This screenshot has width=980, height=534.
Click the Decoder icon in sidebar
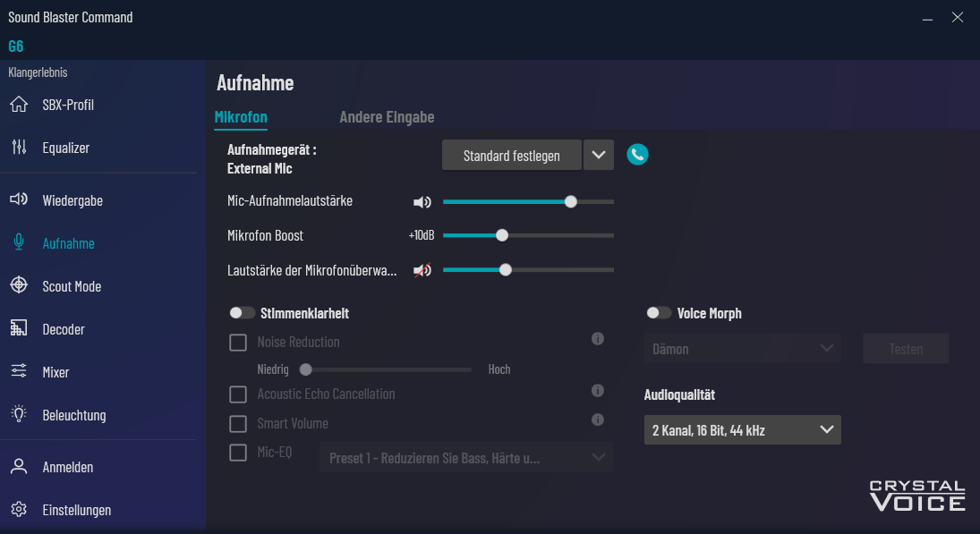[19, 328]
